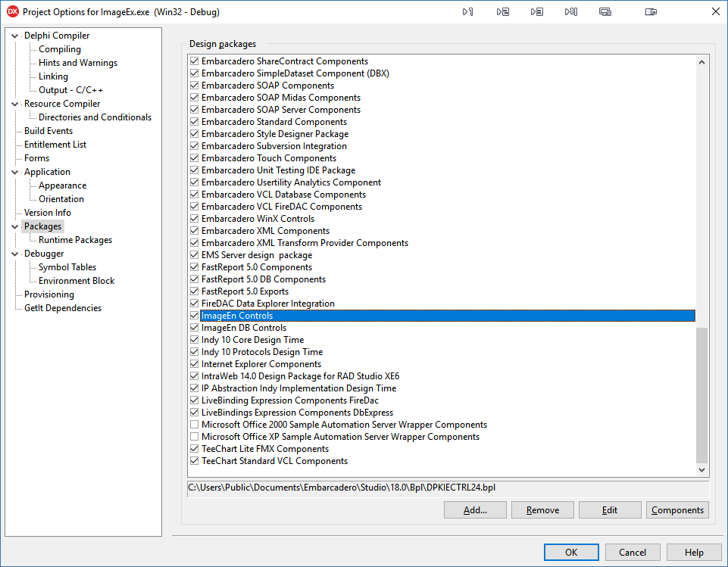This screenshot has width=728, height=567.
Task: Click the Add... button
Action: [475, 510]
